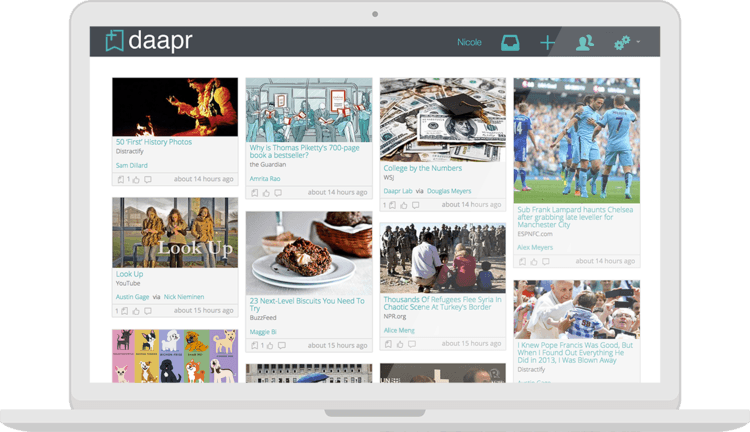Bookmark the Thomas Piketty bestseller card

click(x=254, y=193)
